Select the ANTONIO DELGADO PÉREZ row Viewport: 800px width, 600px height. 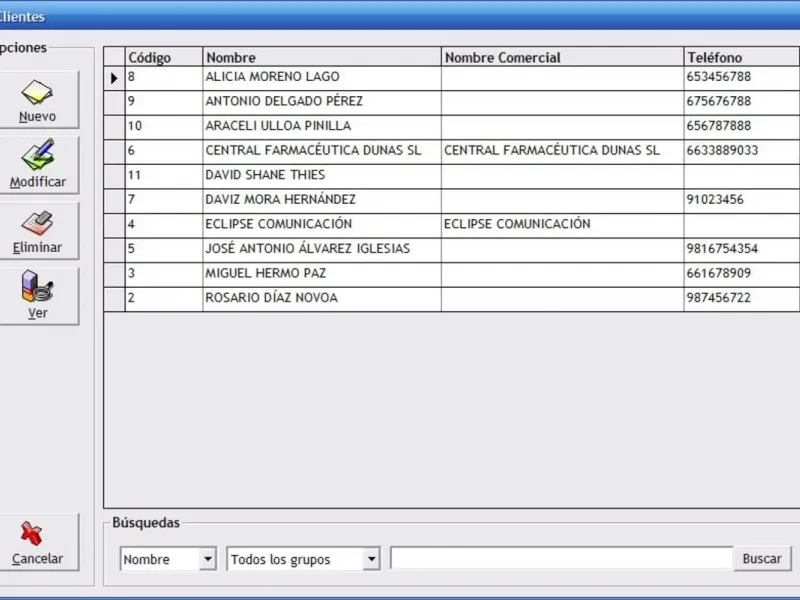pos(452,103)
